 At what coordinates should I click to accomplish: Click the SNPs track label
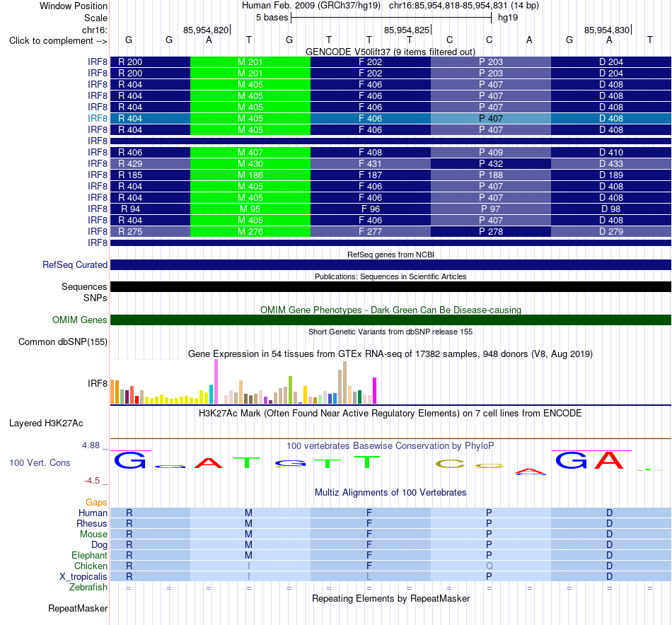(95, 298)
